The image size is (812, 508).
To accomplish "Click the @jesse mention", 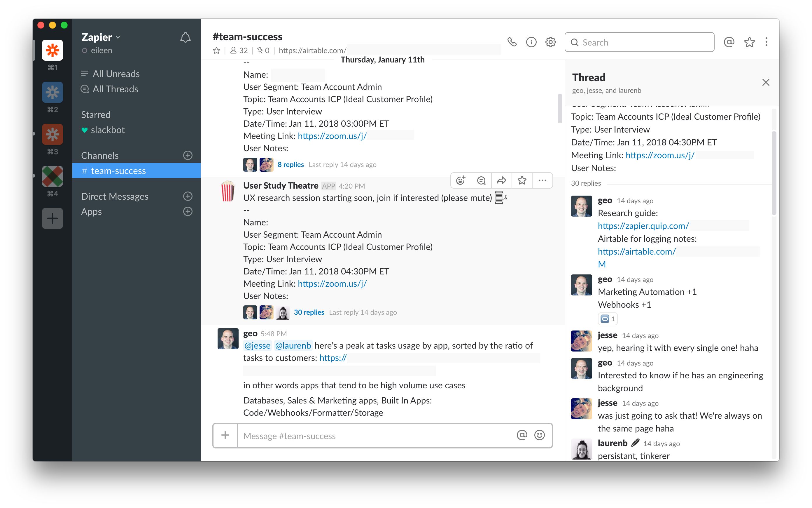I will 257,346.
